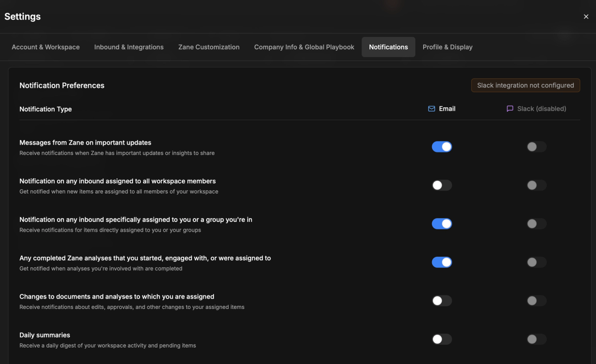The image size is (596, 364).
Task: Click 'Notification on any inbound assigned to all' title
Action: tap(118, 181)
